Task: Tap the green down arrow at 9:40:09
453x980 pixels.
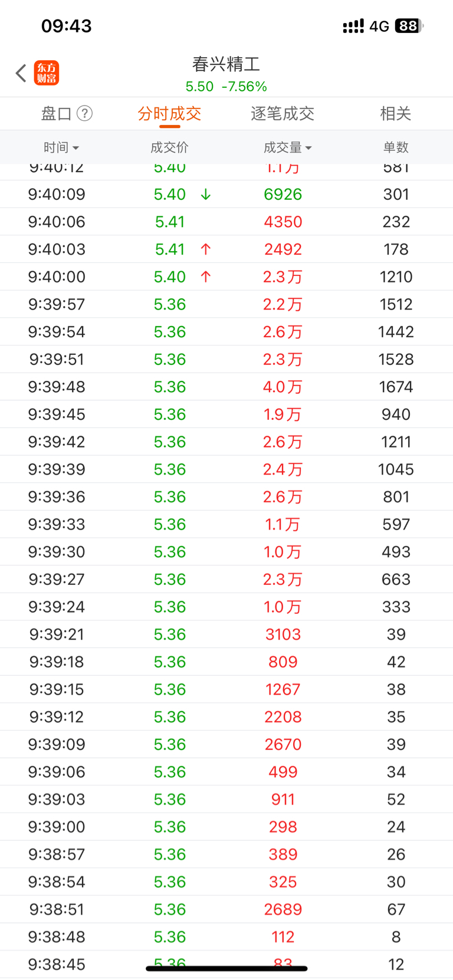Action: pyautogui.click(x=205, y=194)
